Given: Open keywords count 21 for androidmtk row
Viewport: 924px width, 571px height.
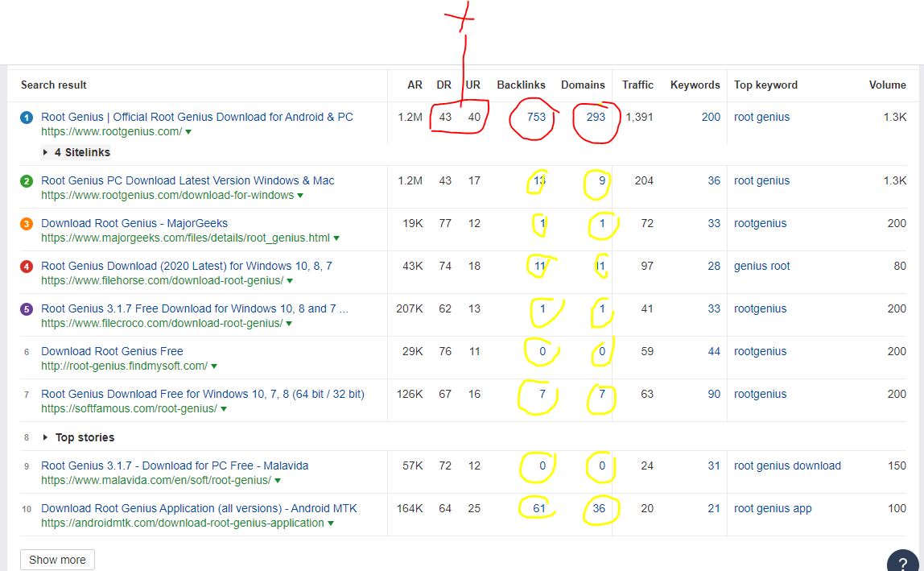Looking at the screenshot, I should click(x=714, y=508).
